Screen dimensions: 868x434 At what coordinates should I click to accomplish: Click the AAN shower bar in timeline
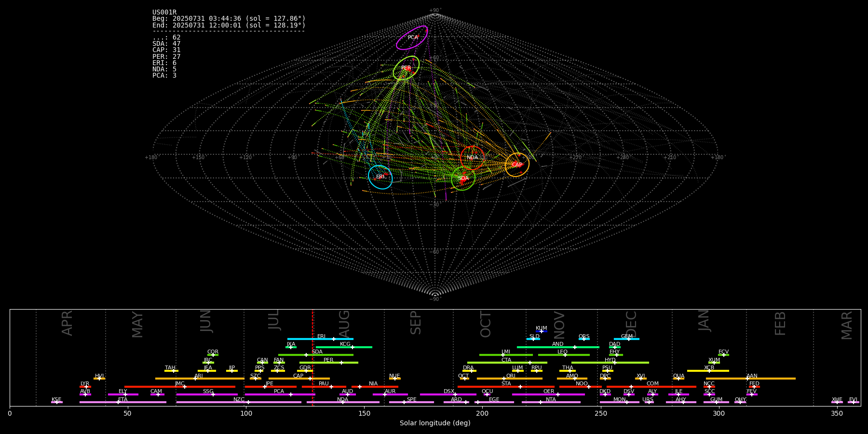coord(751,379)
